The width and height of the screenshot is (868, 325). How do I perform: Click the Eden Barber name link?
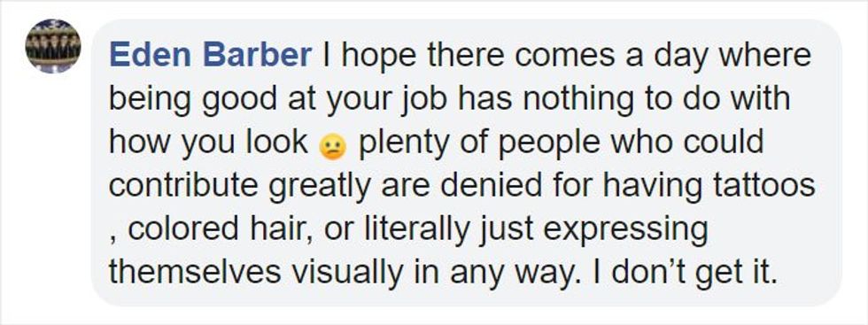tap(211, 56)
